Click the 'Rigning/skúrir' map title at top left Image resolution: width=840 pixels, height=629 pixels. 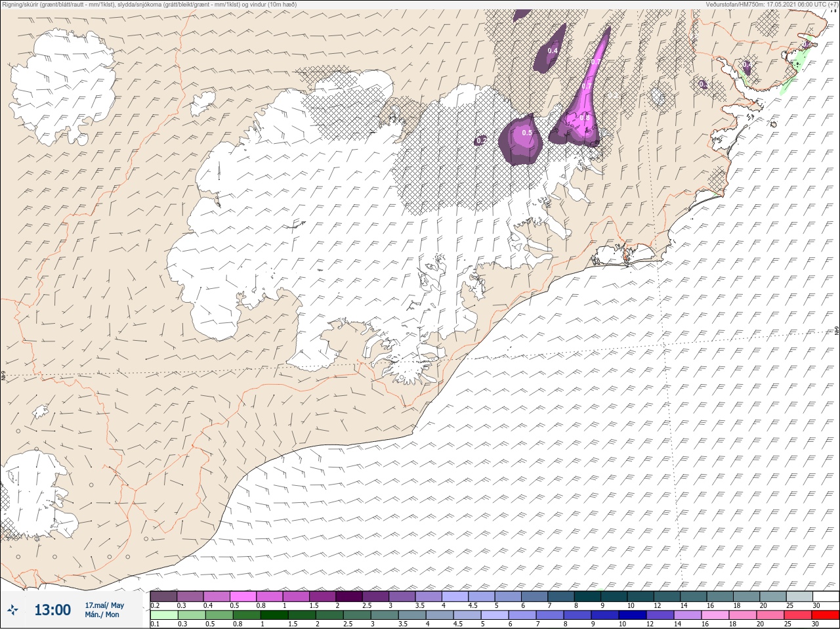pyautogui.click(x=151, y=5)
